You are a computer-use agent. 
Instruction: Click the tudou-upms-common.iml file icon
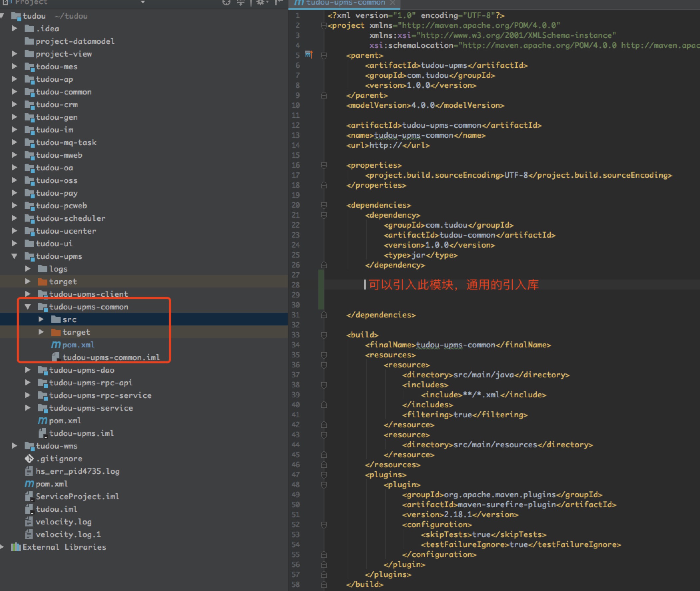pyautogui.click(x=56, y=357)
